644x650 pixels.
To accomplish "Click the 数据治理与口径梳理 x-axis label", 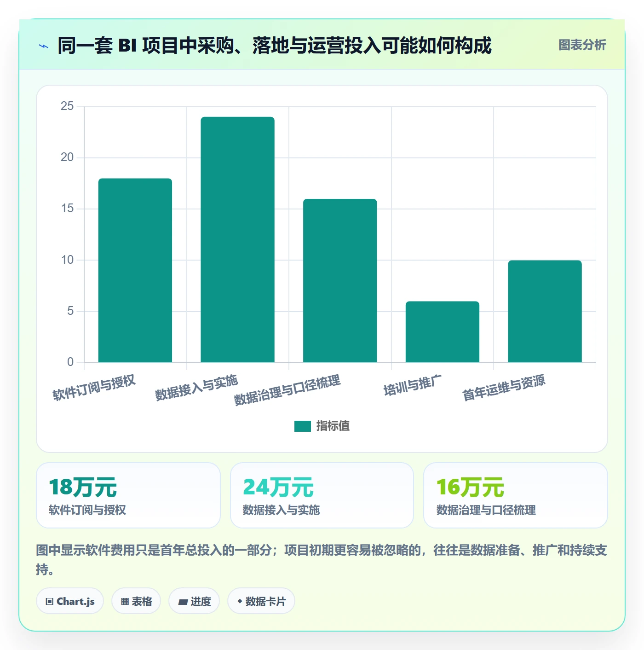I will (x=287, y=390).
